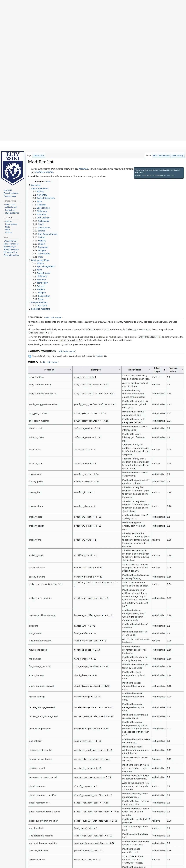
Task: Sort the table by Effect type column
Action: [x=158, y=370]
